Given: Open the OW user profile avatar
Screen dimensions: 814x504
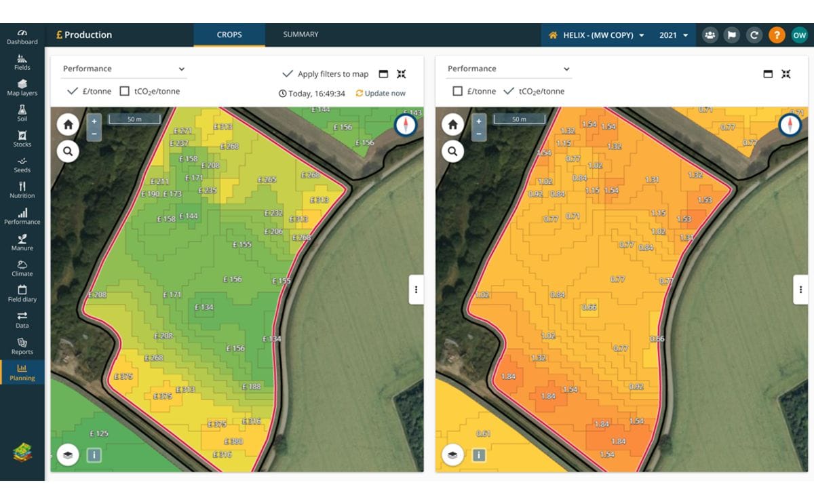Looking at the screenshot, I should [x=799, y=35].
